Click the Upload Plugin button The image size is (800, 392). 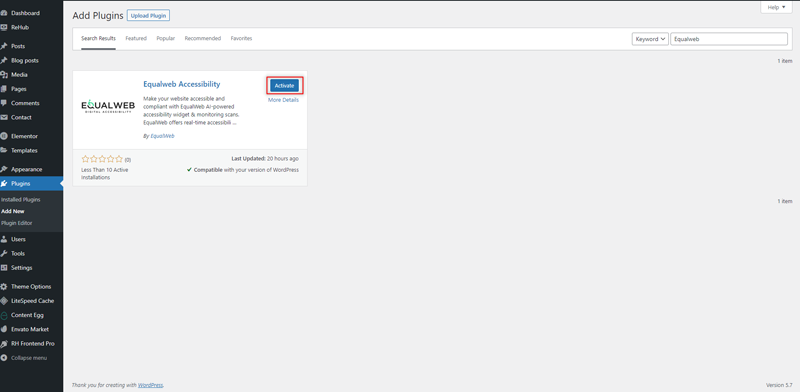pyautogui.click(x=148, y=16)
